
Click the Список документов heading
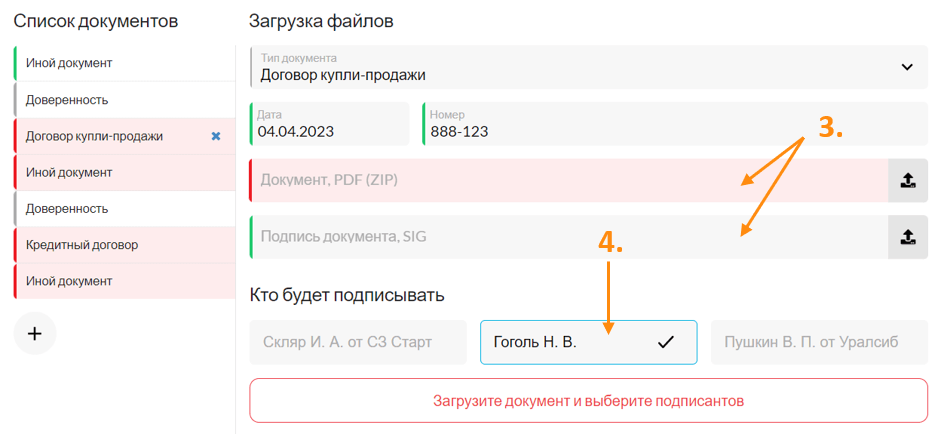(x=96, y=22)
